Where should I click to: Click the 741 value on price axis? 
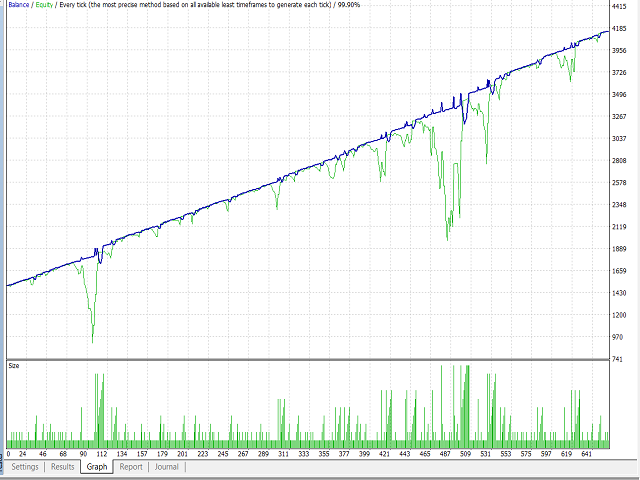(617, 359)
